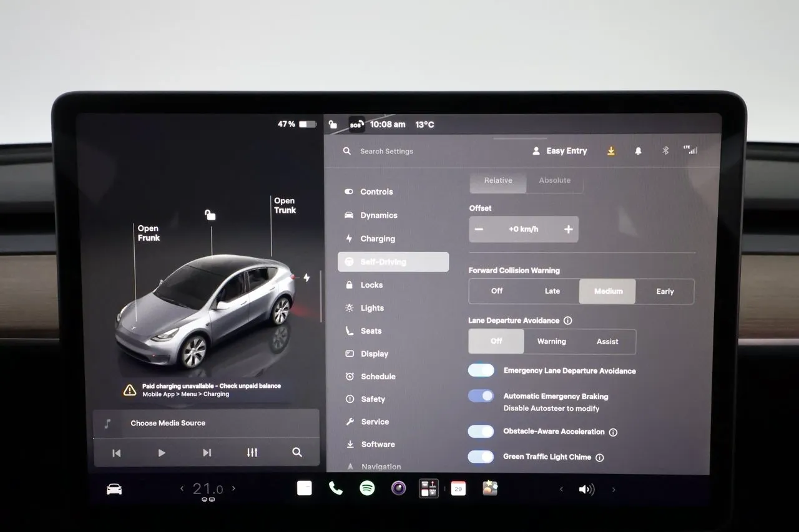Tap the LTE signal icon

coord(690,150)
